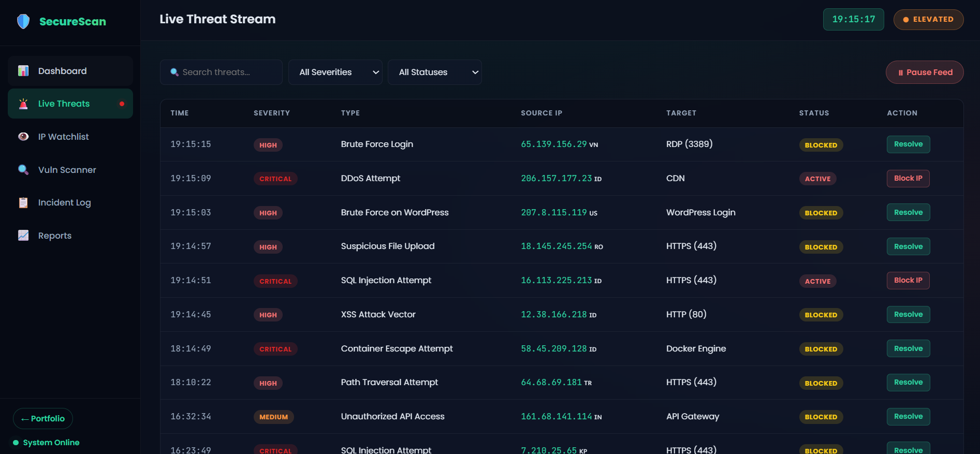Click the green System Online status dot

click(16, 443)
